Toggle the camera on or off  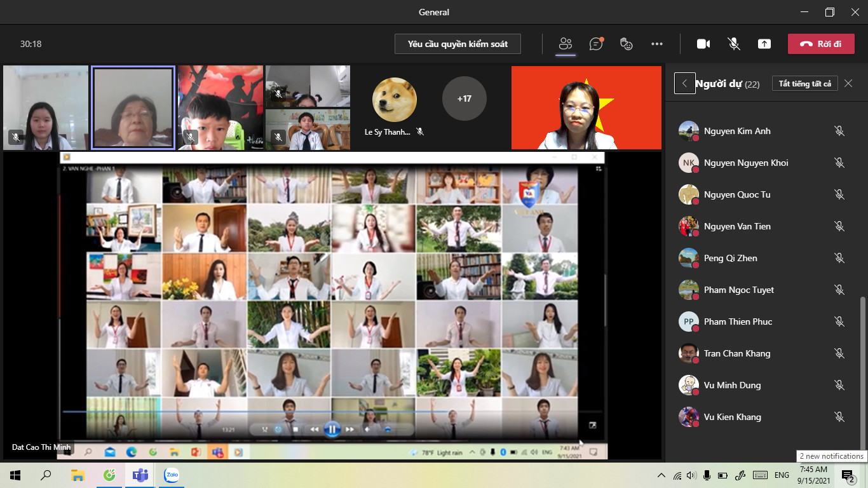coord(703,44)
